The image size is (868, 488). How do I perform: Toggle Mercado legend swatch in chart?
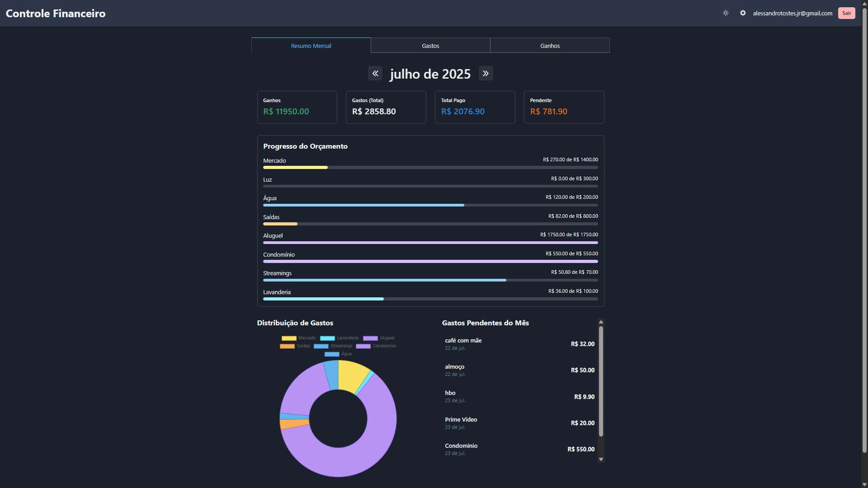(289, 338)
